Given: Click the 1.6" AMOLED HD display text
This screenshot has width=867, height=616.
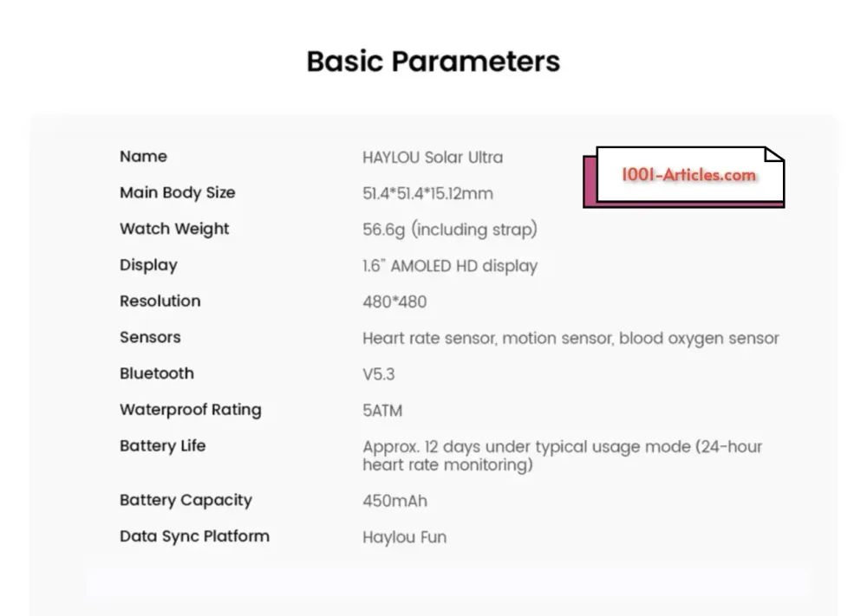Looking at the screenshot, I should [450, 266].
